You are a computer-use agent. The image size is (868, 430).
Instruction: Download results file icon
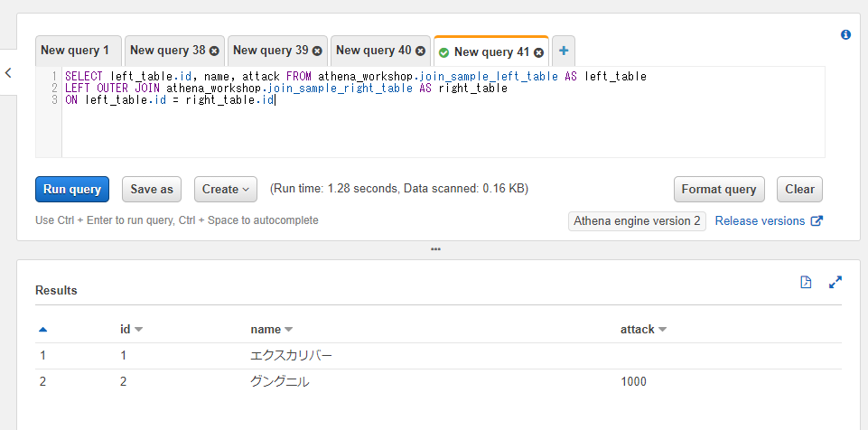807,283
